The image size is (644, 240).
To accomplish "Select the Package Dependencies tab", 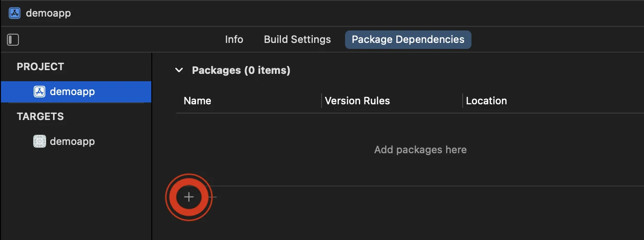I will click(408, 40).
